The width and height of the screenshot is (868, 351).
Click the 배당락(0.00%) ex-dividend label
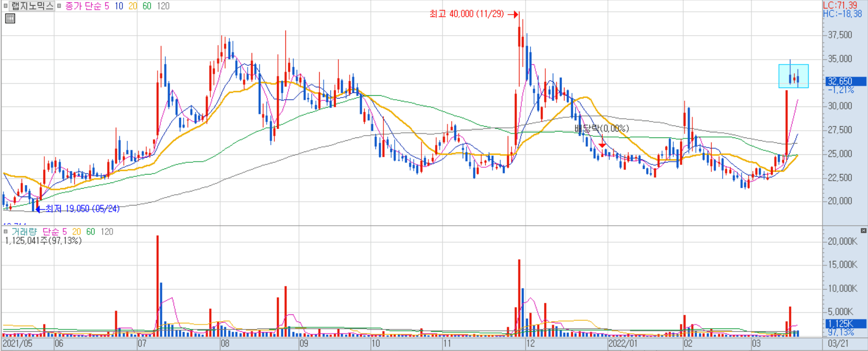click(x=601, y=128)
